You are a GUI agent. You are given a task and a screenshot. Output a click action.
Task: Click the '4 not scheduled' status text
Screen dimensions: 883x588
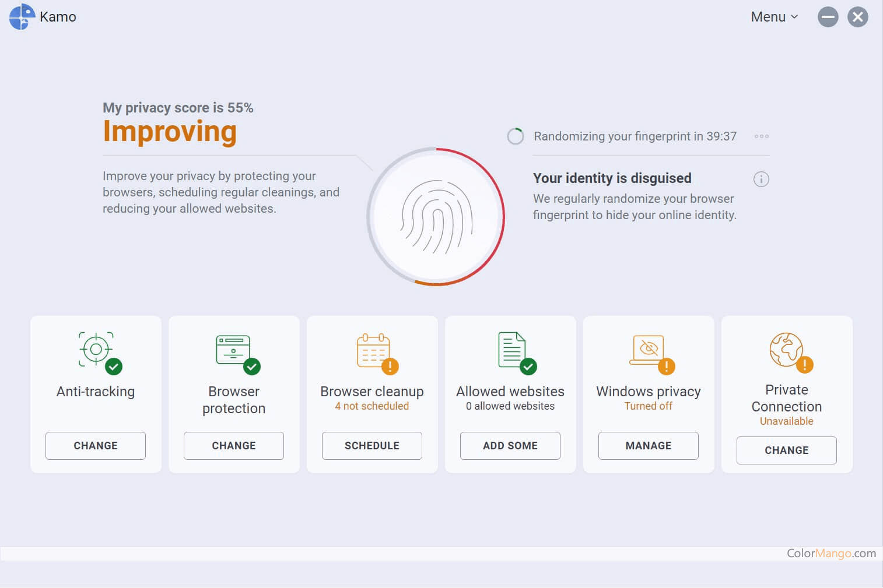coord(372,406)
